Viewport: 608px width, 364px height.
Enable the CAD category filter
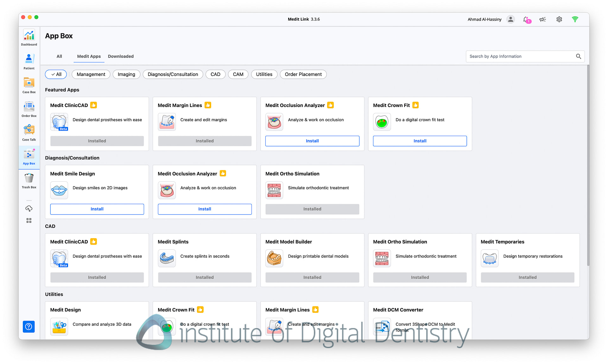215,74
